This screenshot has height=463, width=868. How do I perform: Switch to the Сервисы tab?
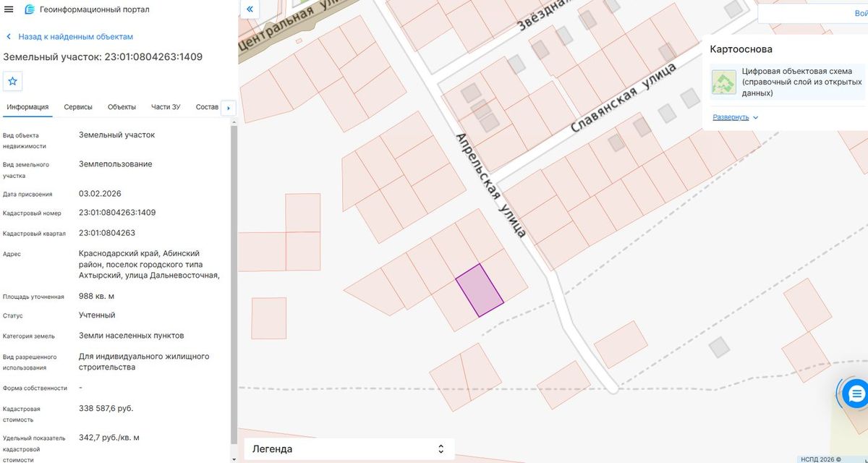78,107
